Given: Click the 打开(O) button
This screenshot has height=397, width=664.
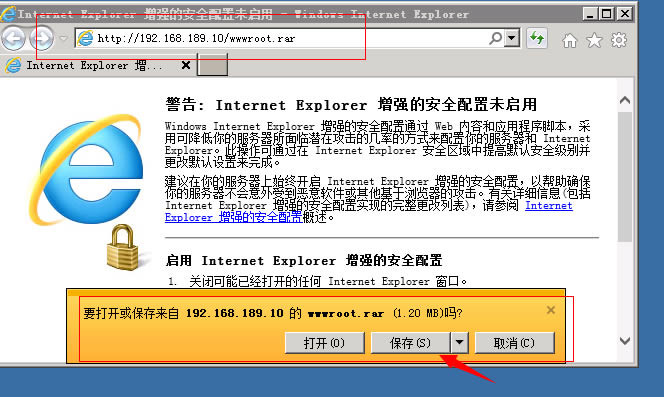Looking at the screenshot, I should [x=324, y=342].
